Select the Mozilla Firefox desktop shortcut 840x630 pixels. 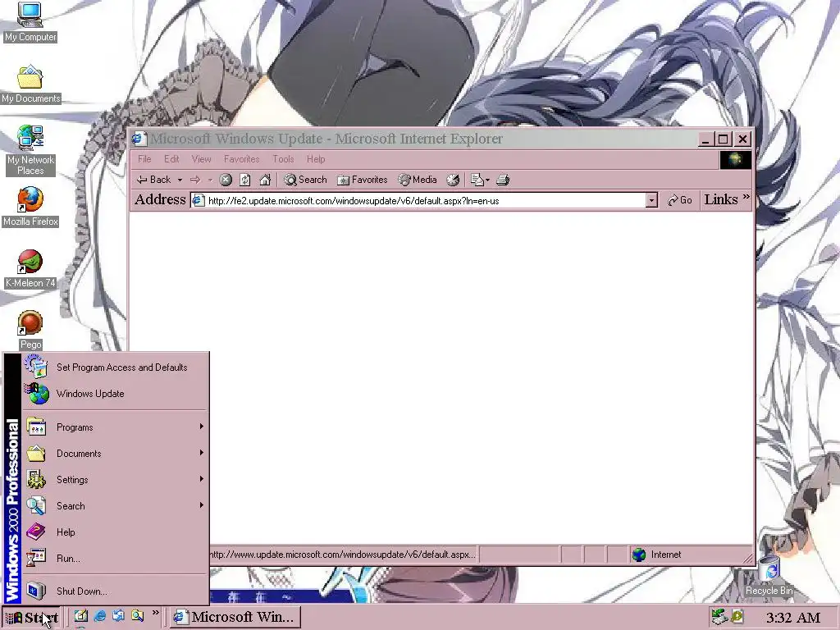click(x=30, y=207)
